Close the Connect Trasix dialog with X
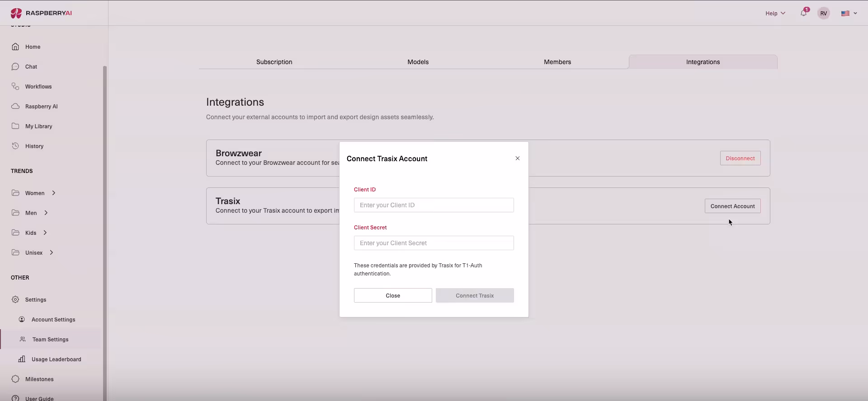The height and width of the screenshot is (401, 868). [518, 159]
